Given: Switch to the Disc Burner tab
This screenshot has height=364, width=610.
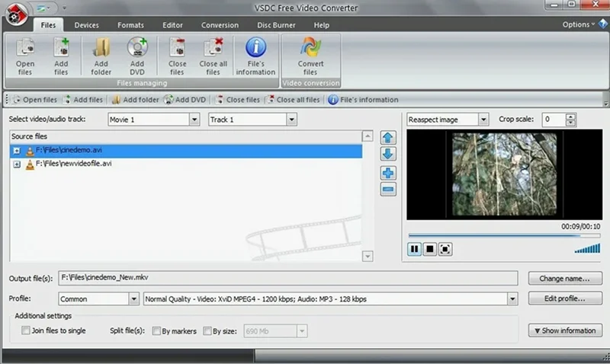Looking at the screenshot, I should click(x=276, y=25).
